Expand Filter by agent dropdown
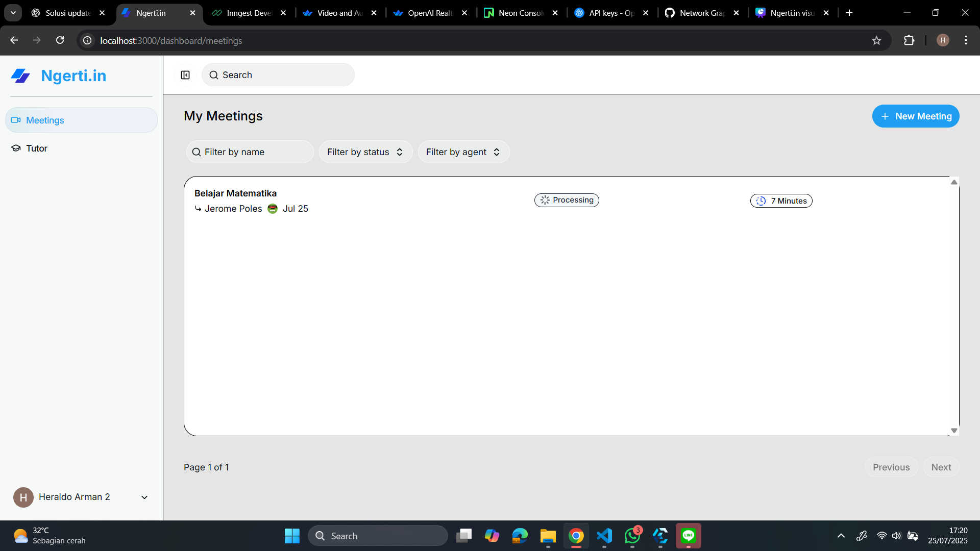This screenshot has width=980, height=551. (x=463, y=152)
